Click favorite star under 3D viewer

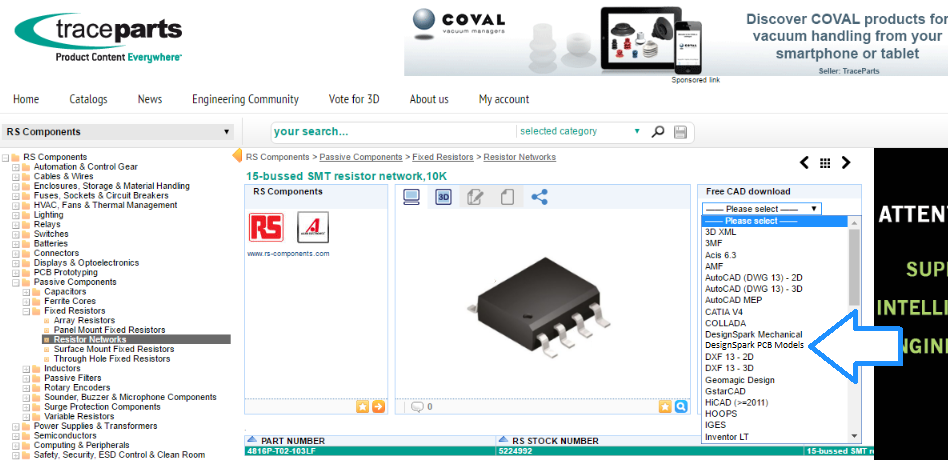(665, 407)
